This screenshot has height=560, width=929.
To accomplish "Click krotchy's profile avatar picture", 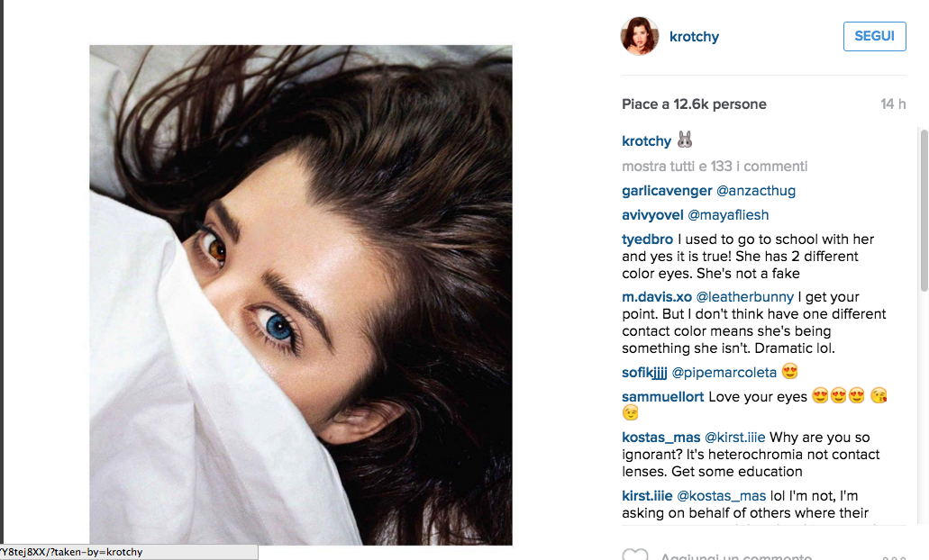I will (x=640, y=36).
